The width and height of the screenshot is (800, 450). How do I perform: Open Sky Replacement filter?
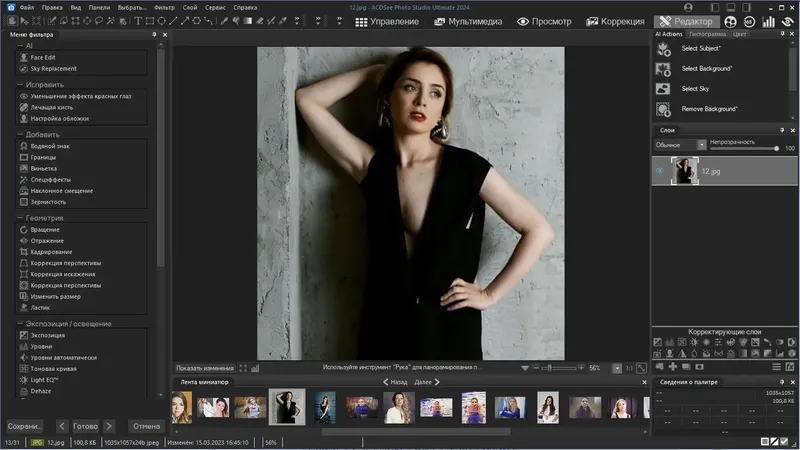[x=53, y=69]
